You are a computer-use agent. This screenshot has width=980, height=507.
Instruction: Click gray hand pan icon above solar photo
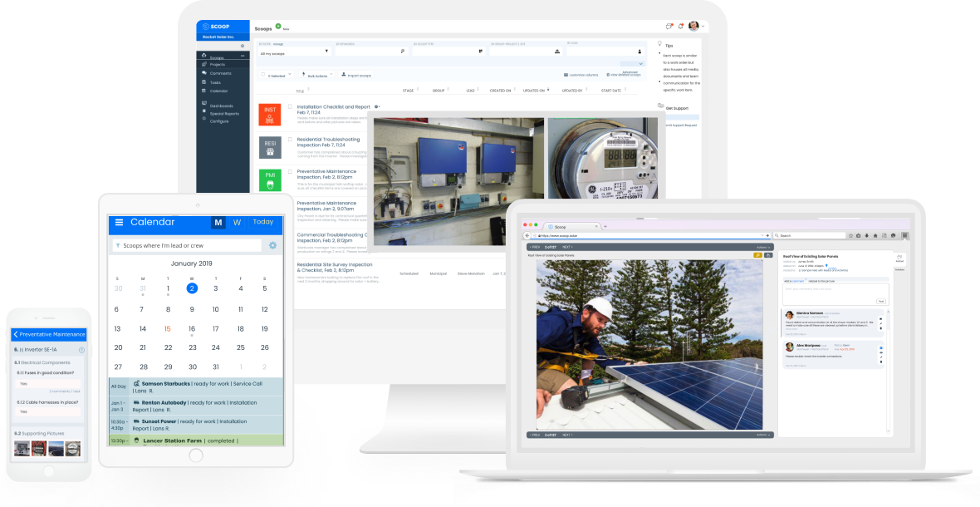point(768,255)
